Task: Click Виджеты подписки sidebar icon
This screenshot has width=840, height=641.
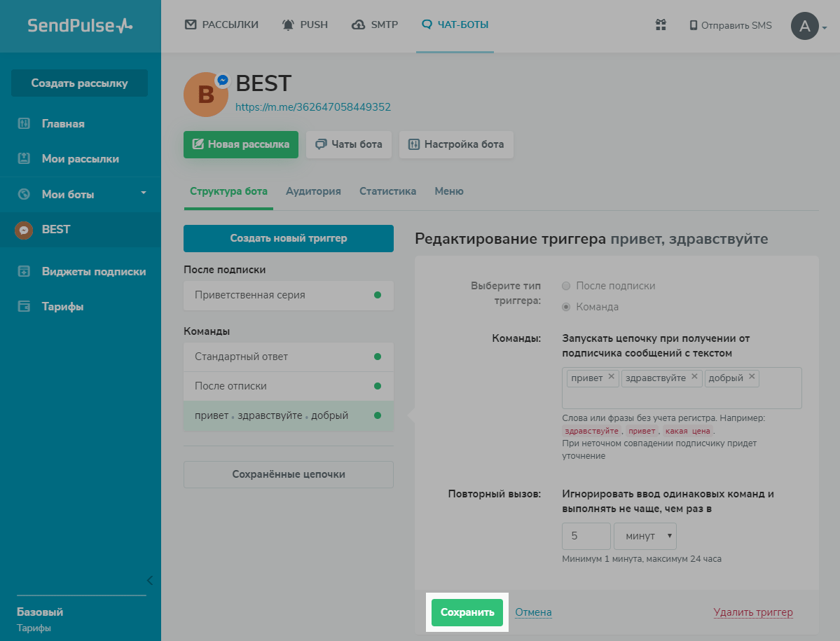Action: point(24,271)
